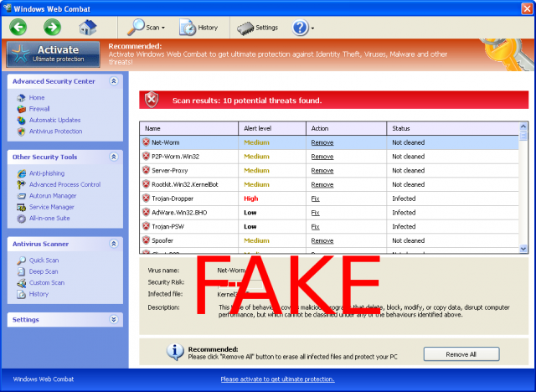
Task: Click Remove link for Server-Proxy
Action: point(322,171)
